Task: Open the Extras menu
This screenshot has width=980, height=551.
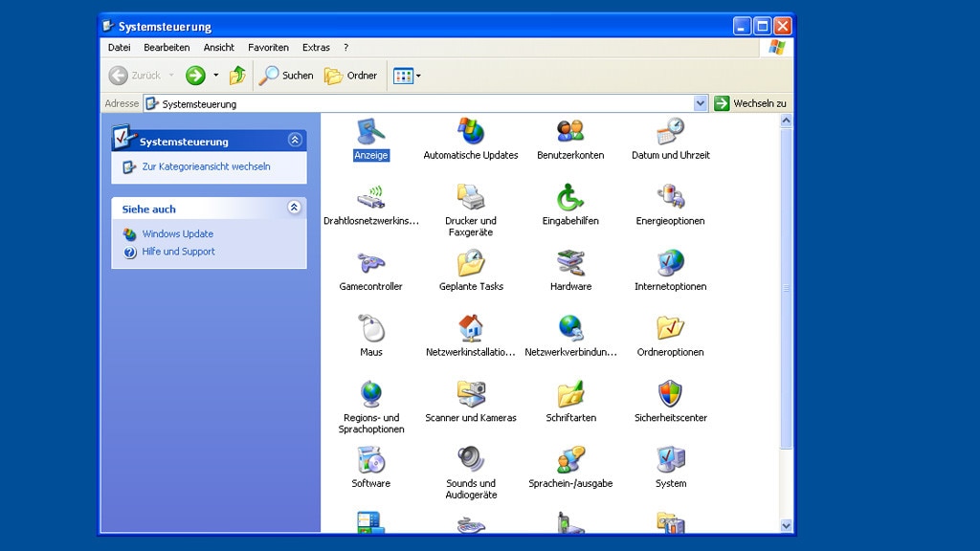Action: point(316,47)
